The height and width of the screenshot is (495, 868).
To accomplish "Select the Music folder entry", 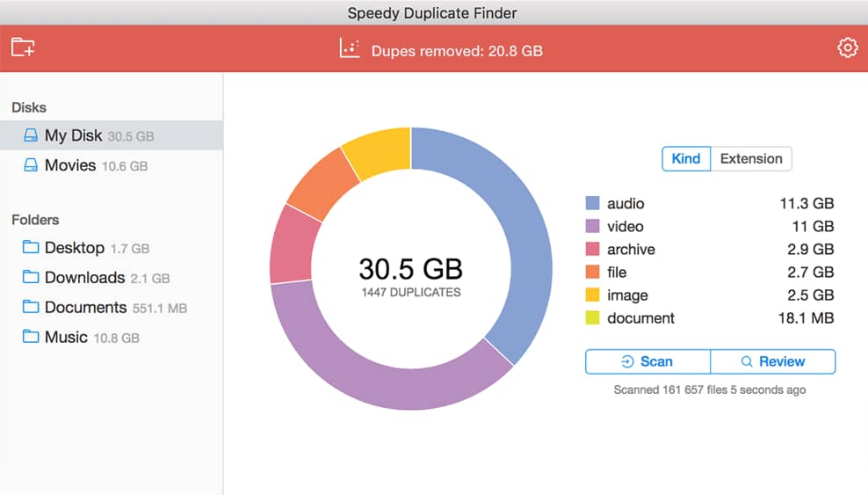I will point(112,338).
